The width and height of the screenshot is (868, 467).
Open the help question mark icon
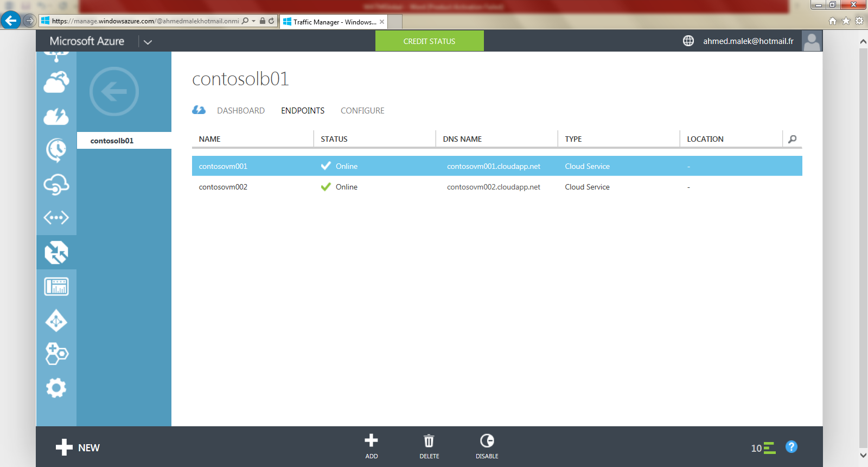(792, 447)
